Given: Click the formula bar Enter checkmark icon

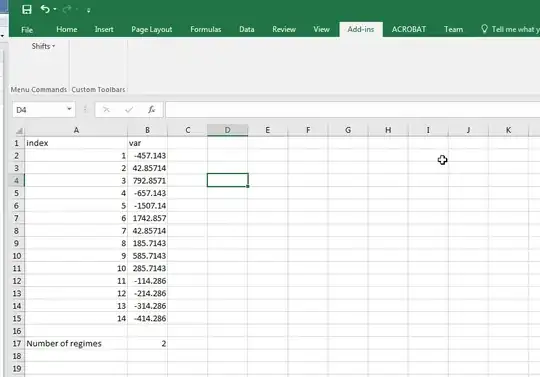Looking at the screenshot, I should (x=129, y=110).
